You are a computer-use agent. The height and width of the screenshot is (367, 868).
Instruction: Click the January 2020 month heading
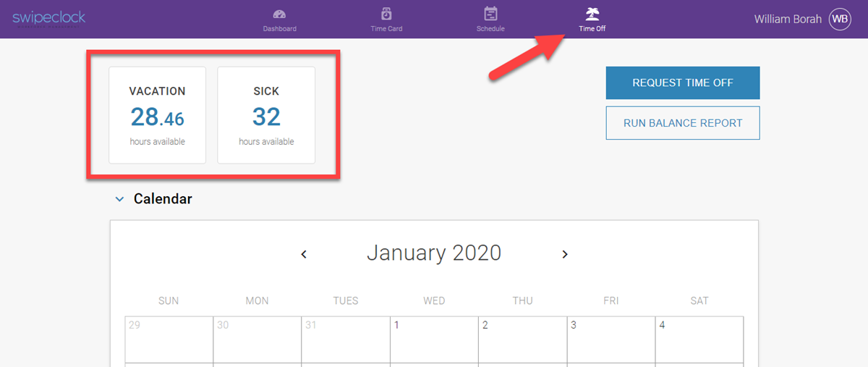(x=434, y=253)
